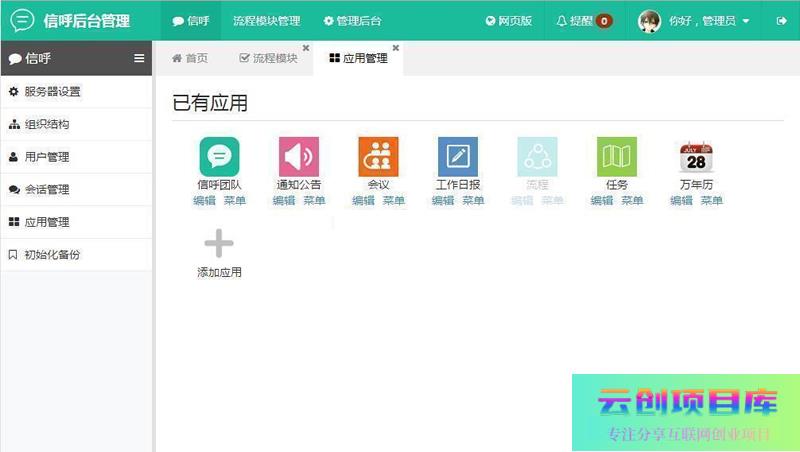Click the 会话管理 chat bubbles icon
The image size is (800, 452).
[14, 189]
